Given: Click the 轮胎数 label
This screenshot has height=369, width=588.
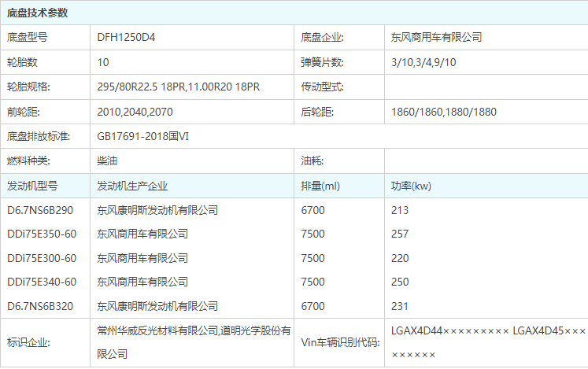Looking at the screenshot, I should tap(22, 62).
